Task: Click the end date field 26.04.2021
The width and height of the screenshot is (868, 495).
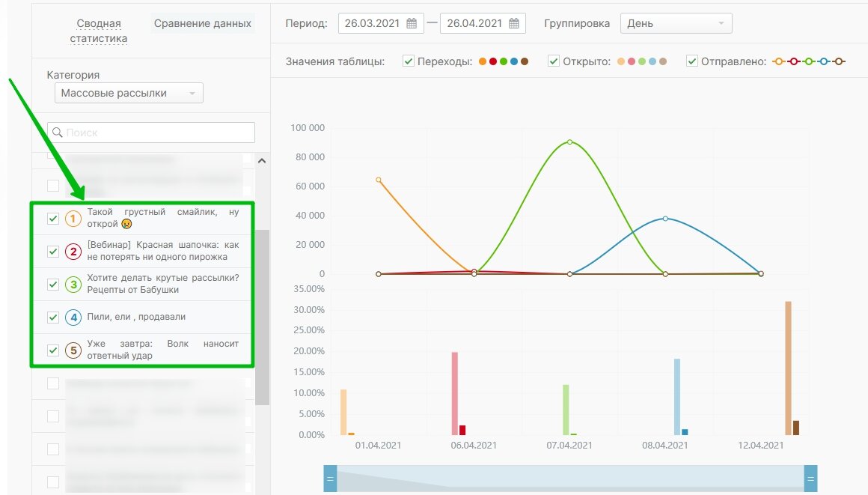Action: (483, 23)
